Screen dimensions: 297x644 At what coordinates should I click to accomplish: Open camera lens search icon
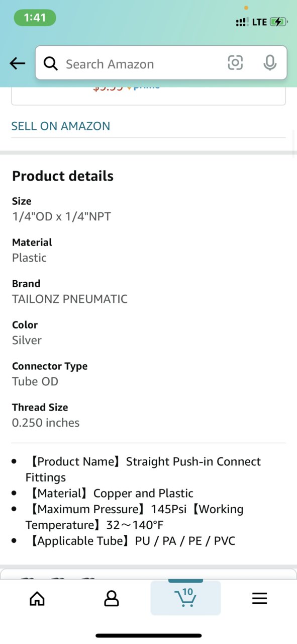coord(235,63)
